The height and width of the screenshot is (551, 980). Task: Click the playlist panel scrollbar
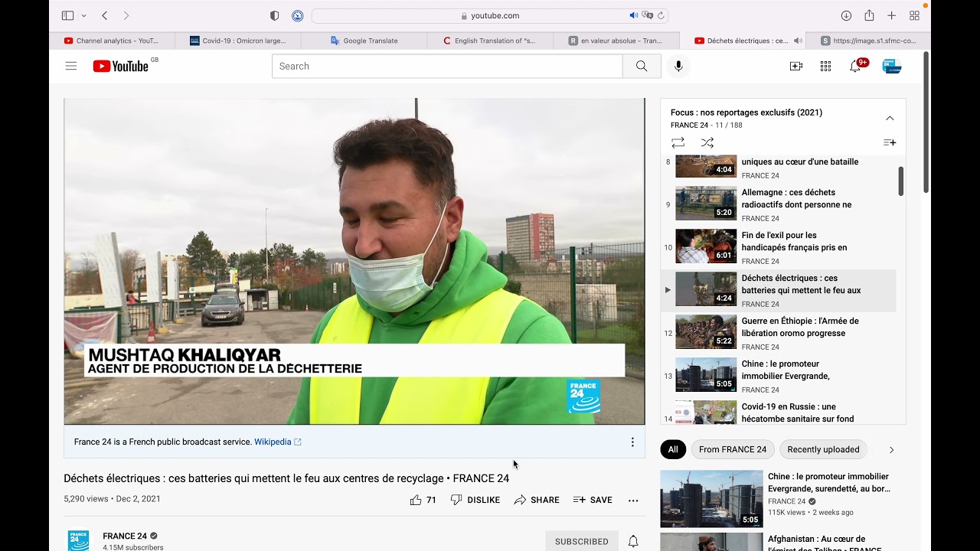[901, 181]
